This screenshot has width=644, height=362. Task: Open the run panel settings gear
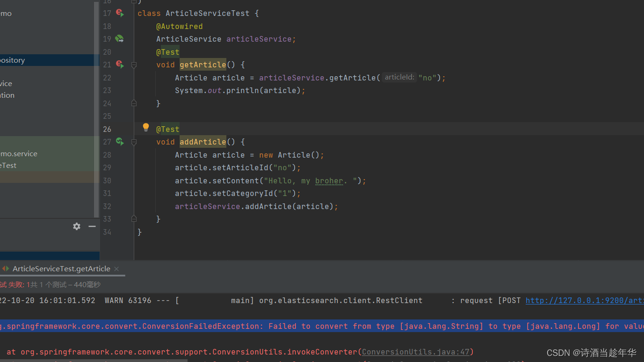tap(77, 226)
